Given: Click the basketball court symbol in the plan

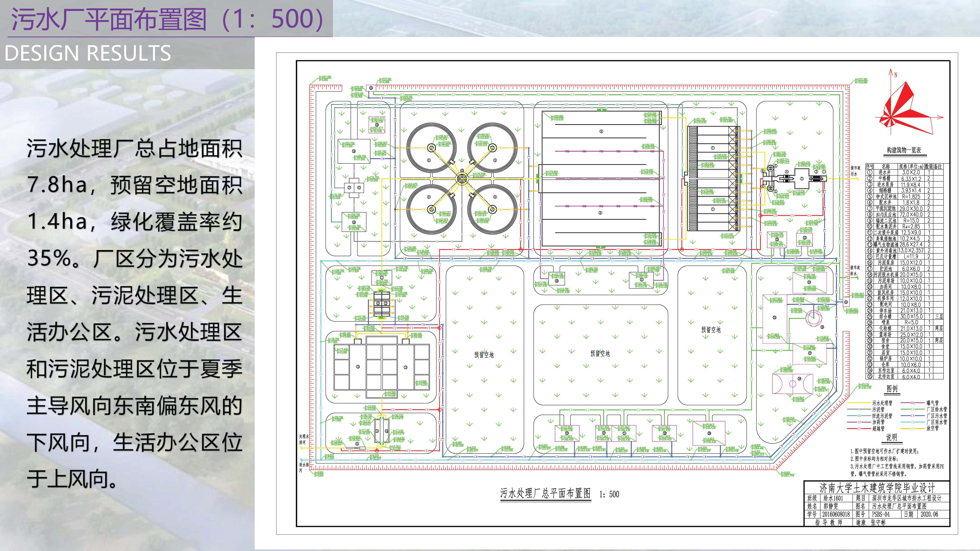Looking at the screenshot, I should (792, 383).
